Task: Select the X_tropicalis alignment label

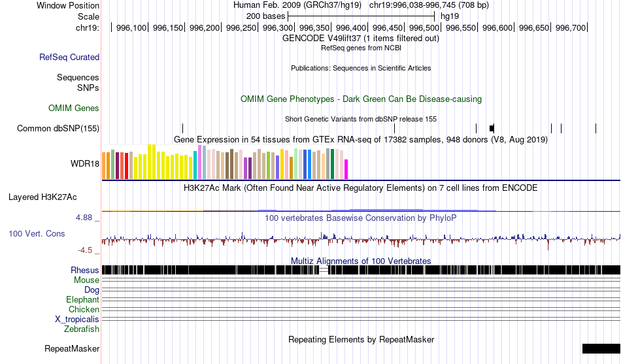Action: coord(77,320)
